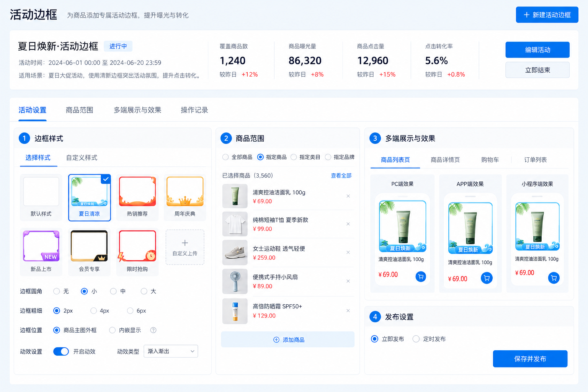The height and width of the screenshot is (392, 588).
Task: Open the 动效类型 dropdown
Action: click(171, 351)
